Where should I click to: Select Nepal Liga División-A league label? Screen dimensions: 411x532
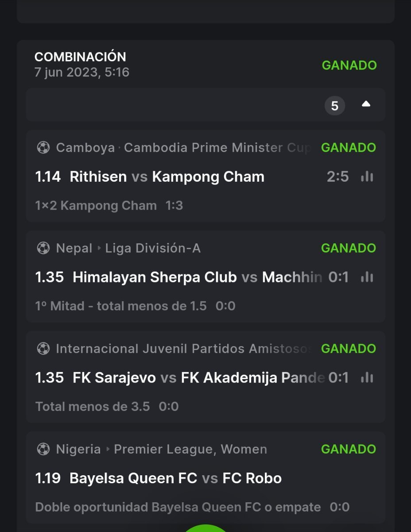153,248
